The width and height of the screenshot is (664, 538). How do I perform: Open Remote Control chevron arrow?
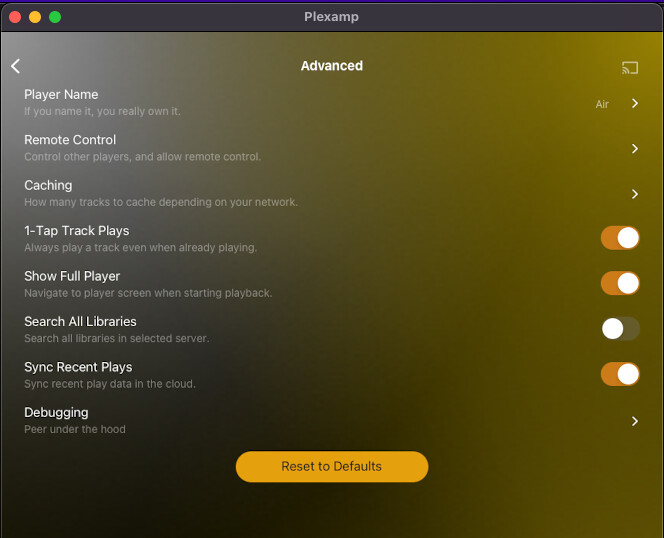click(x=634, y=149)
